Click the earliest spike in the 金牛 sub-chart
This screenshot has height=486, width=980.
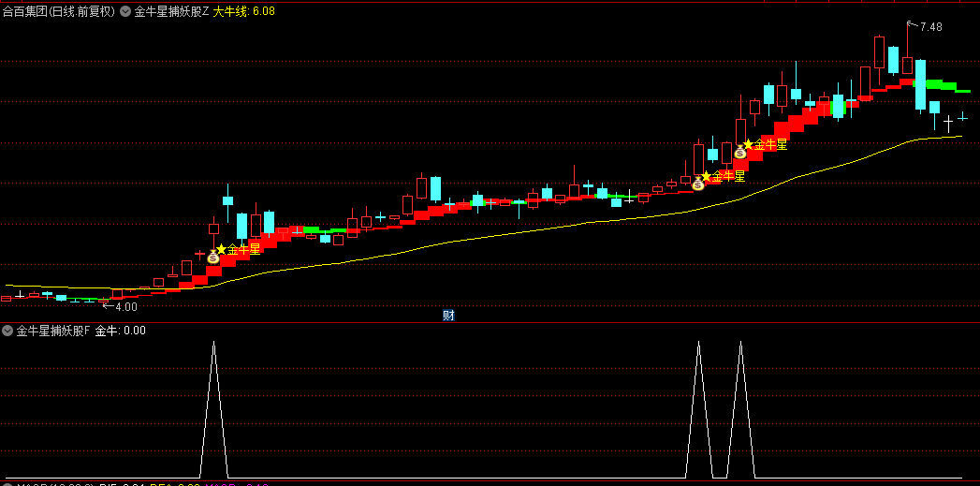213,410
